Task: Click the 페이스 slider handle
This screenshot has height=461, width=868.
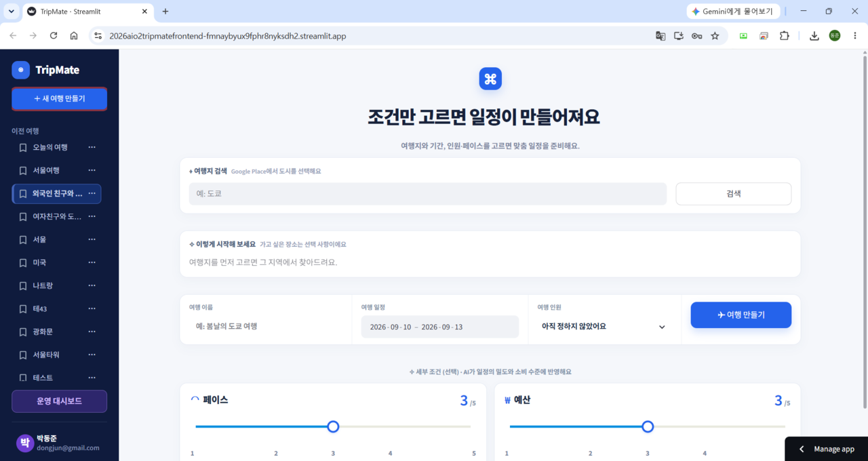Action: coord(333,426)
